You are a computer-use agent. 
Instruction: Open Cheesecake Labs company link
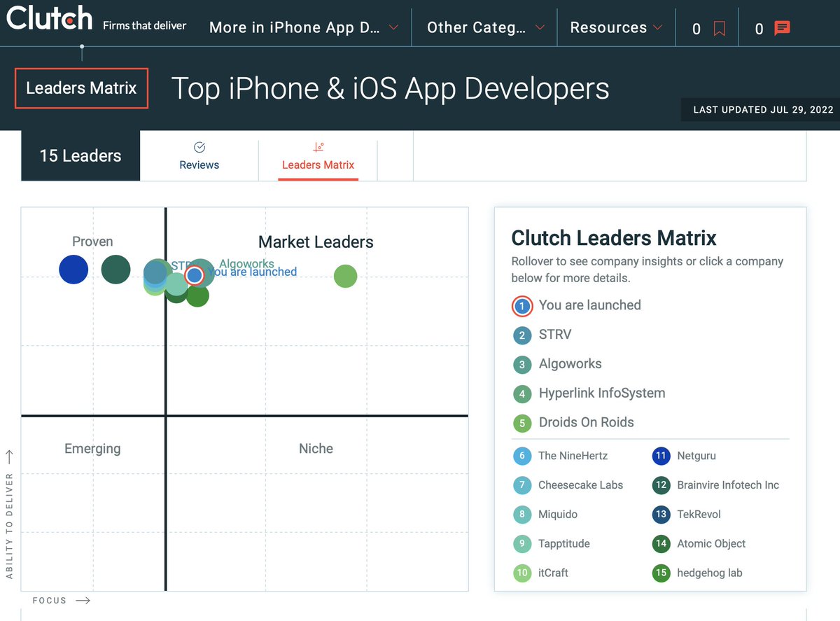tap(580, 485)
